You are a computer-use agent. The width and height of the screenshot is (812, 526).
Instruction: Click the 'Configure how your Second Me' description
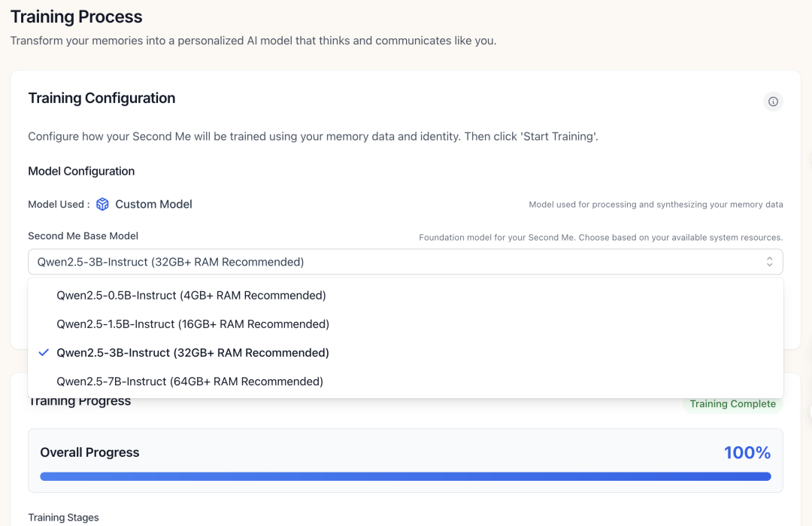pyautogui.click(x=313, y=136)
